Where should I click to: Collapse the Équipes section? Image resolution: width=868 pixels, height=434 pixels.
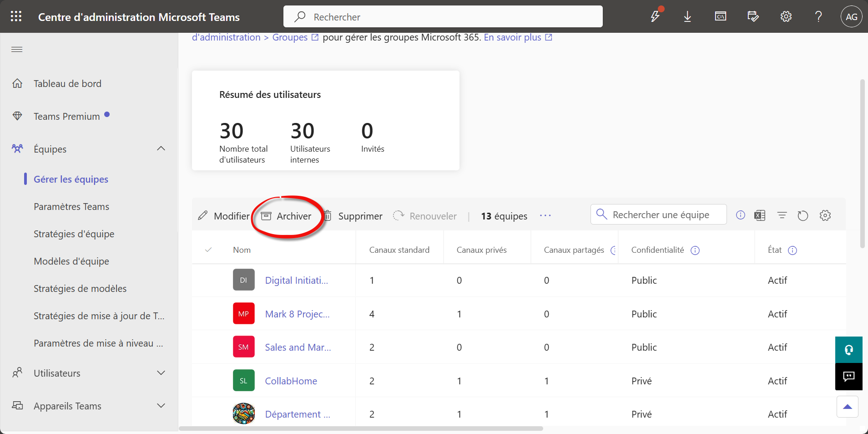click(161, 149)
